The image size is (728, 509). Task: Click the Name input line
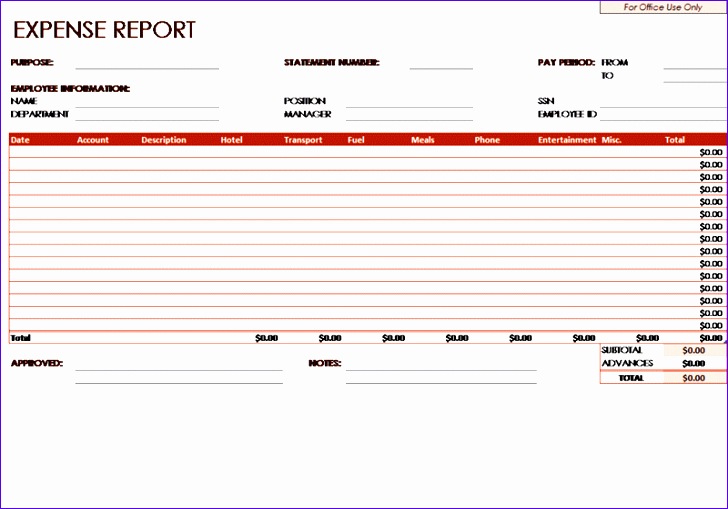pyautogui.click(x=147, y=101)
